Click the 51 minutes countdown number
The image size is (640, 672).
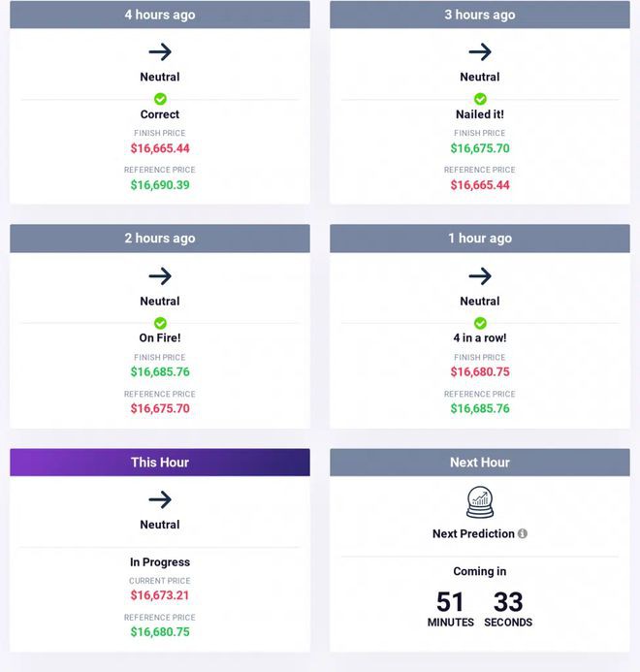tap(450, 602)
